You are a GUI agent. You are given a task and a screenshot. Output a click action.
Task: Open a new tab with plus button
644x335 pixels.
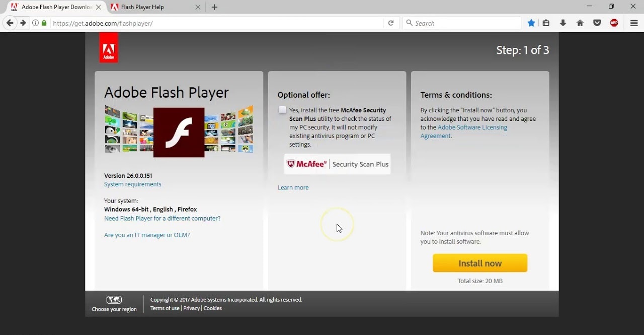click(x=215, y=7)
